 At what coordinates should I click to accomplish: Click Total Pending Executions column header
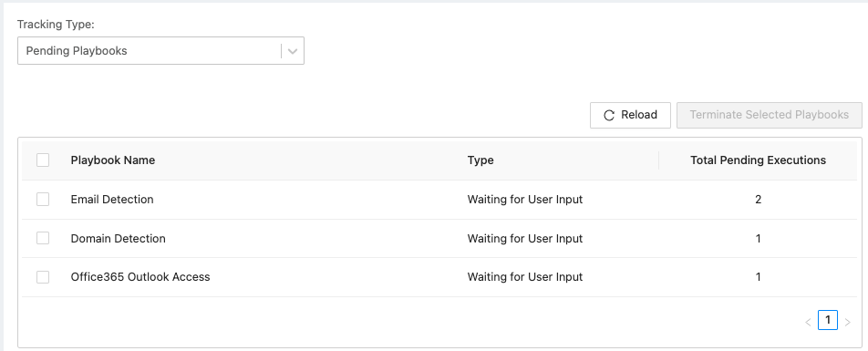tap(758, 160)
